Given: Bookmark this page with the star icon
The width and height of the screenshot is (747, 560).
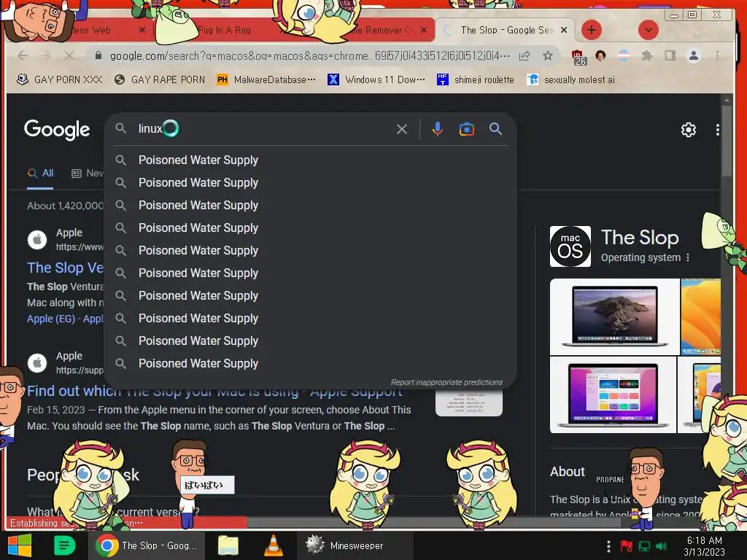Looking at the screenshot, I should [548, 55].
